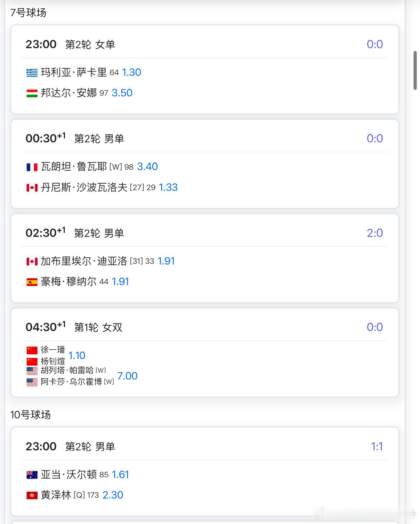Click the Greek flag beside 玛利亚·萨卡里
Viewport: 420px width, 524px height.
(32, 73)
